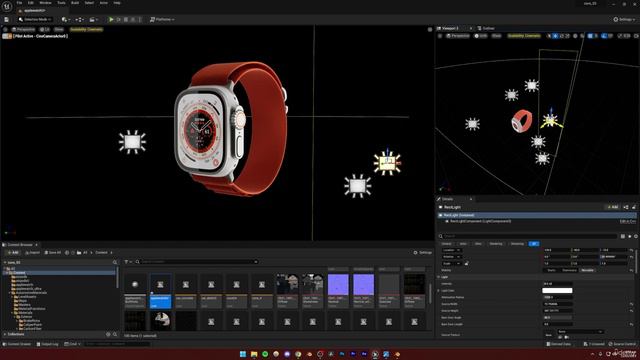Open the Selection Mode dropdown

(35, 19)
